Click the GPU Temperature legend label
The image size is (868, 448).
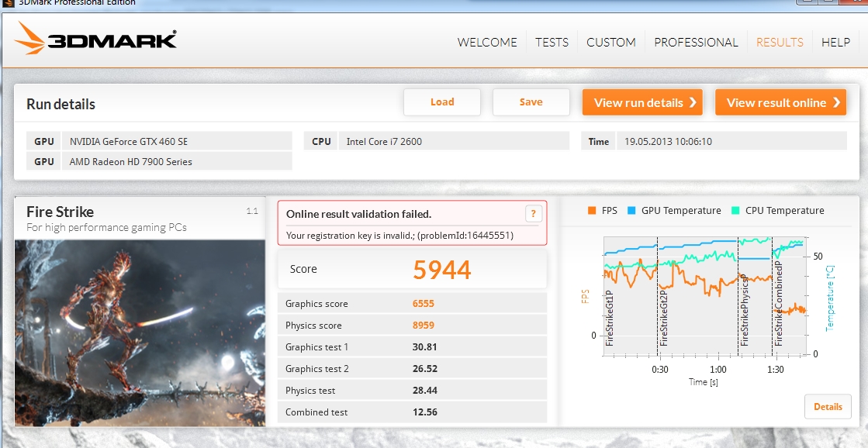[682, 210]
